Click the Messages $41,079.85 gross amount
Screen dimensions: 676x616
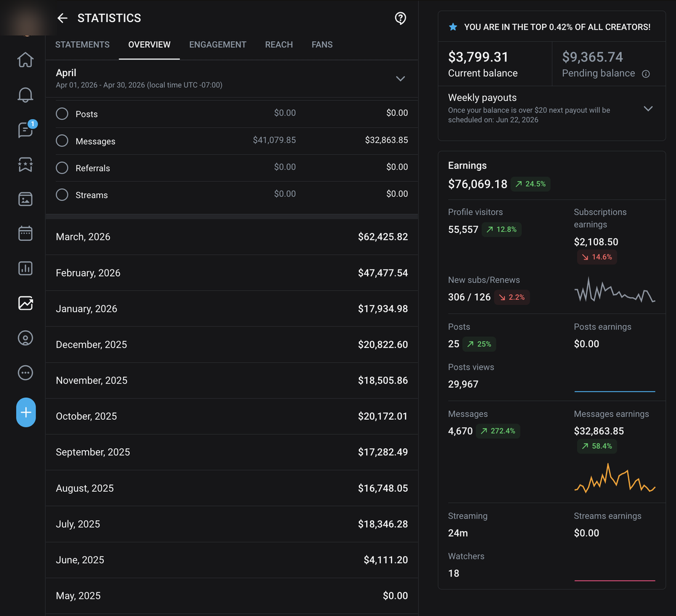(274, 140)
